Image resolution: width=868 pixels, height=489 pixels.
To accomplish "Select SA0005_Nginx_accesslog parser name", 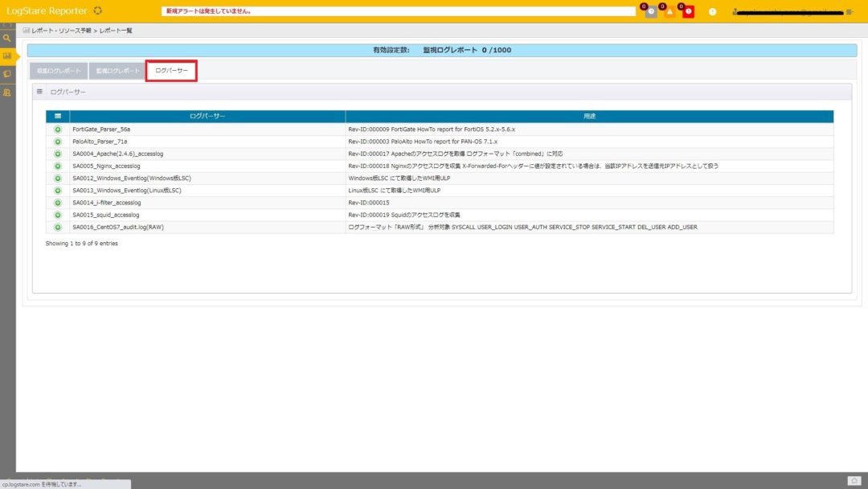I will click(x=106, y=166).
